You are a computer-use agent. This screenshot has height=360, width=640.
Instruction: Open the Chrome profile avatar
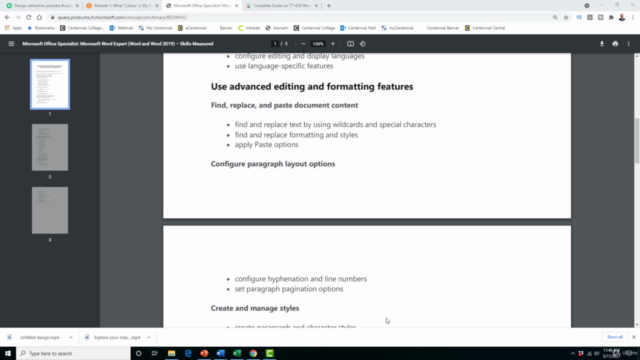(622, 17)
